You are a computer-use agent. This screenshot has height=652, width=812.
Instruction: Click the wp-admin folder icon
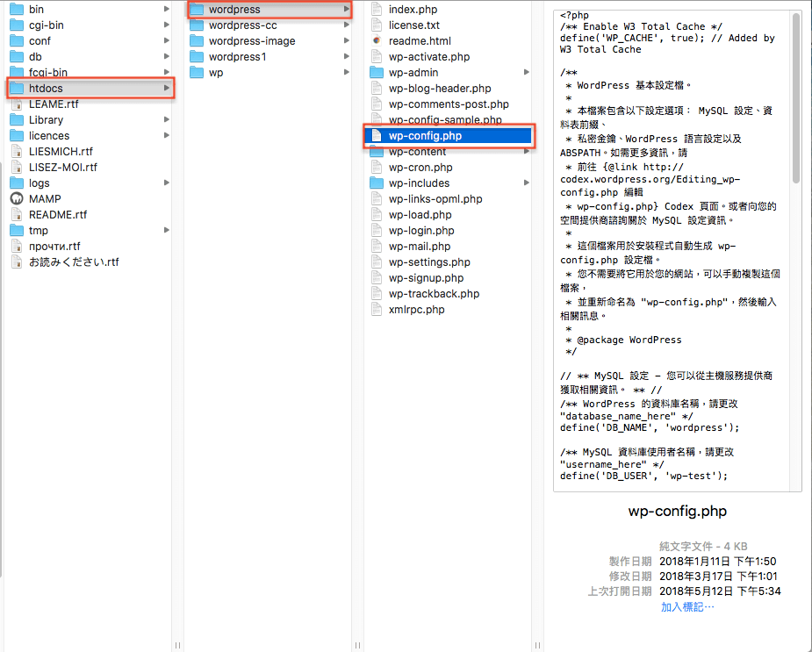[377, 73]
